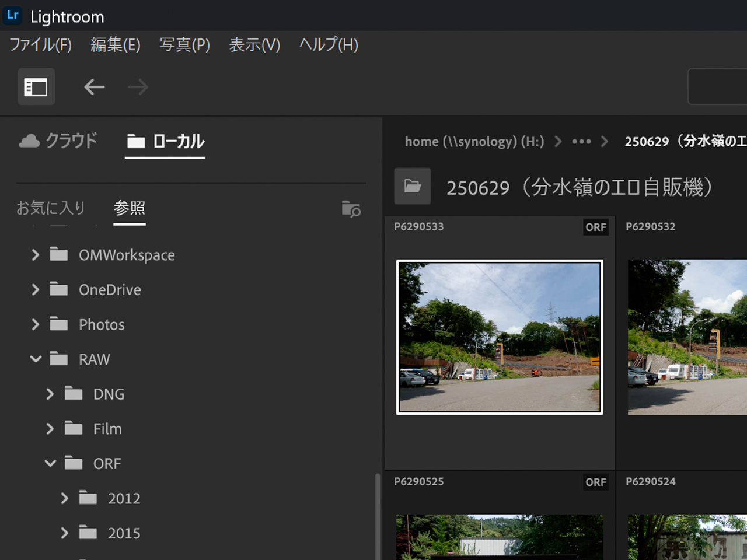Open the 写真(P) menu

184,45
